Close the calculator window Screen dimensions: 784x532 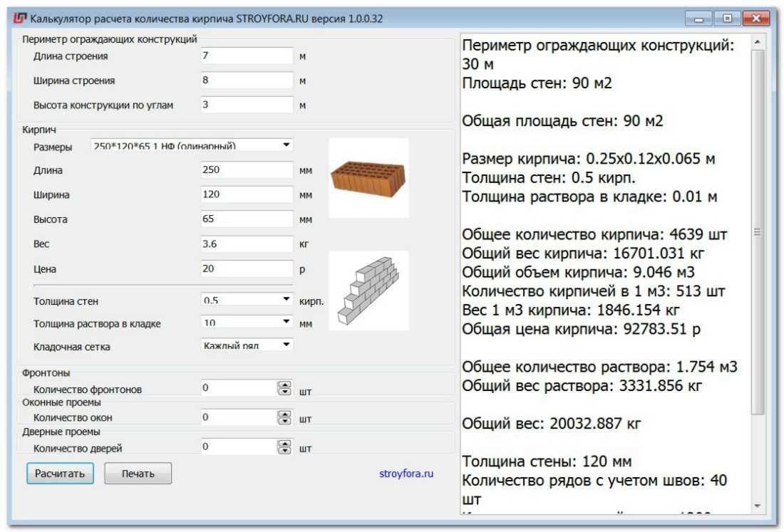tap(756, 19)
